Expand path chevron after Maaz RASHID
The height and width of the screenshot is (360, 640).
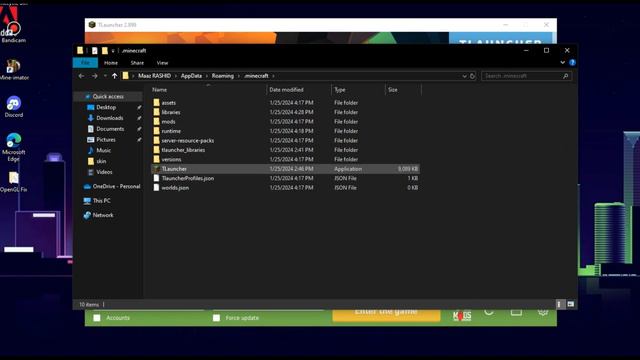tap(176, 76)
